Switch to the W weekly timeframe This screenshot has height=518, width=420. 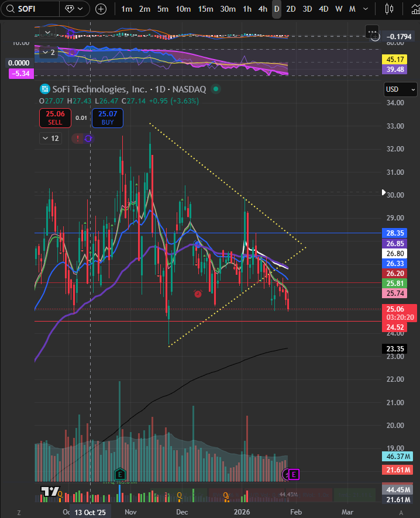(339, 9)
